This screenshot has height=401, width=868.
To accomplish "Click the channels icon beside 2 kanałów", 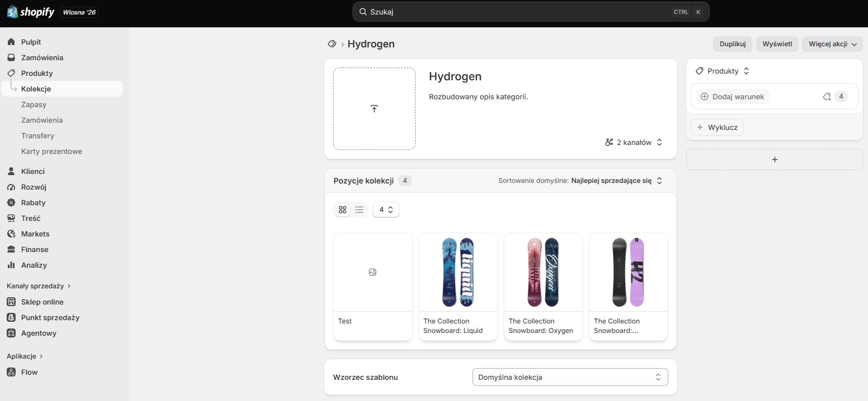I will tap(609, 142).
